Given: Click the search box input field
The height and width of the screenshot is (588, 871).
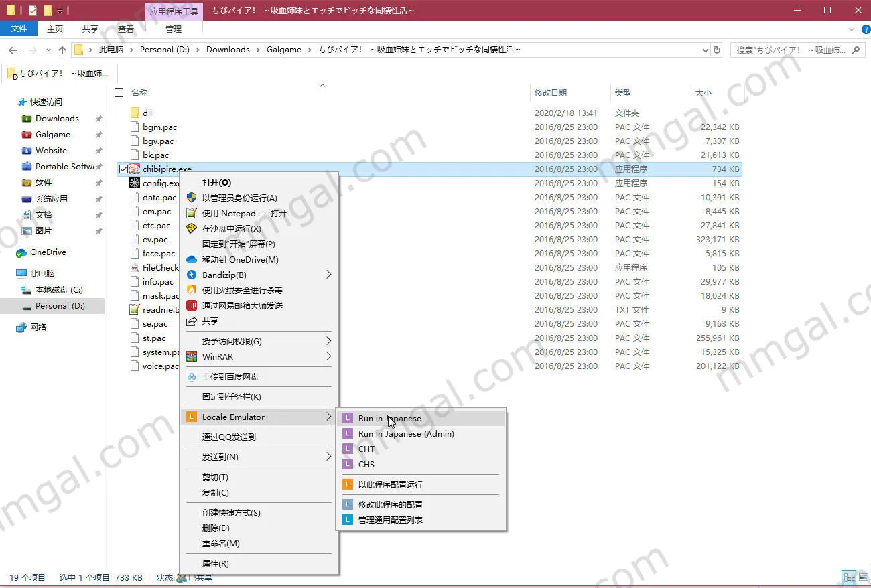Looking at the screenshot, I should [x=792, y=50].
